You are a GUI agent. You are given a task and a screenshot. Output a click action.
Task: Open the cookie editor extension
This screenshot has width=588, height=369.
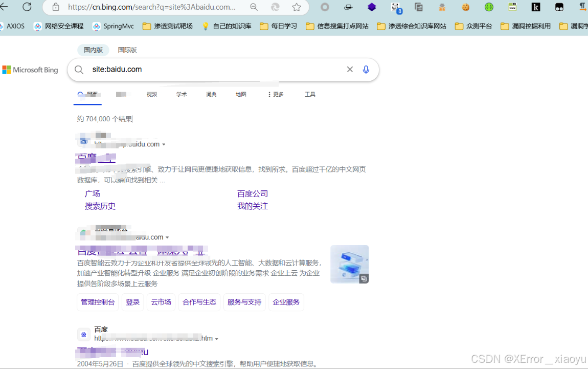[465, 7]
